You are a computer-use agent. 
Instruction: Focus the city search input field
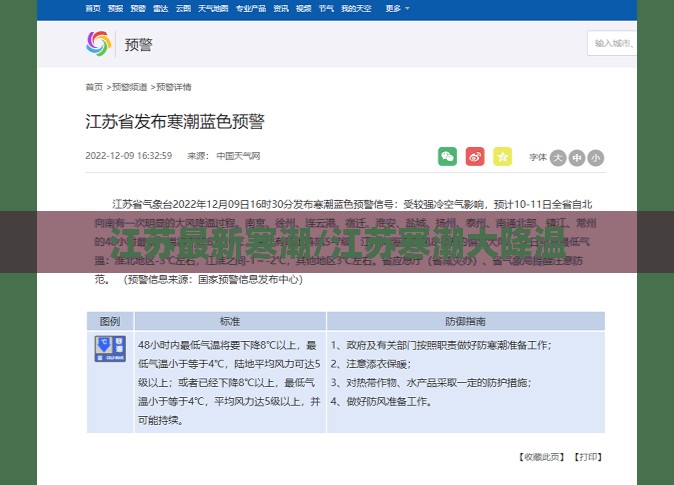612,43
